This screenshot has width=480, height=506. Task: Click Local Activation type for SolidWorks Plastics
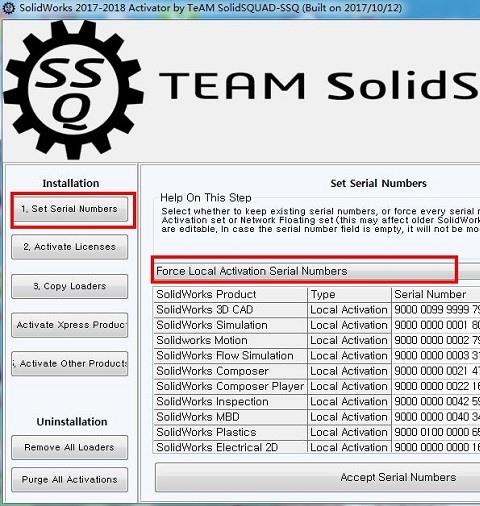(x=349, y=433)
